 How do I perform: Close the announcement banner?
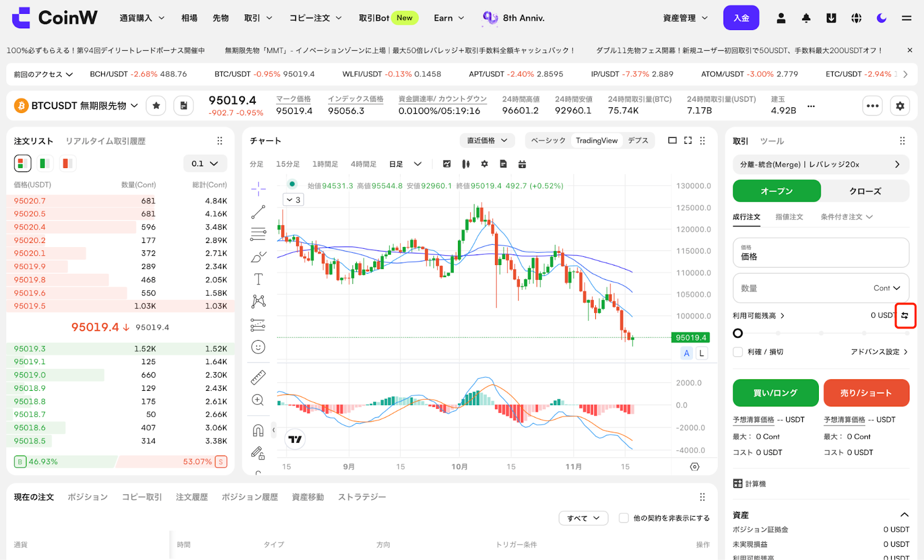[910, 50]
